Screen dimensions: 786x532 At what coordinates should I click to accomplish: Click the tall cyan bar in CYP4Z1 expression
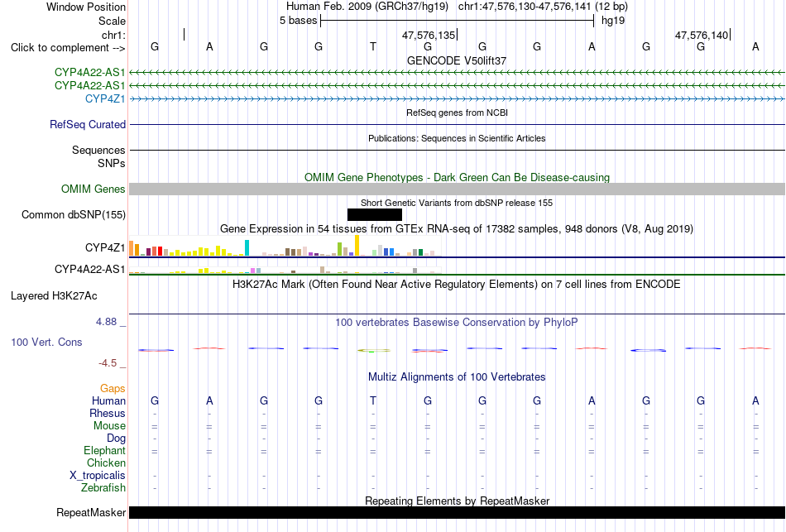(247, 247)
